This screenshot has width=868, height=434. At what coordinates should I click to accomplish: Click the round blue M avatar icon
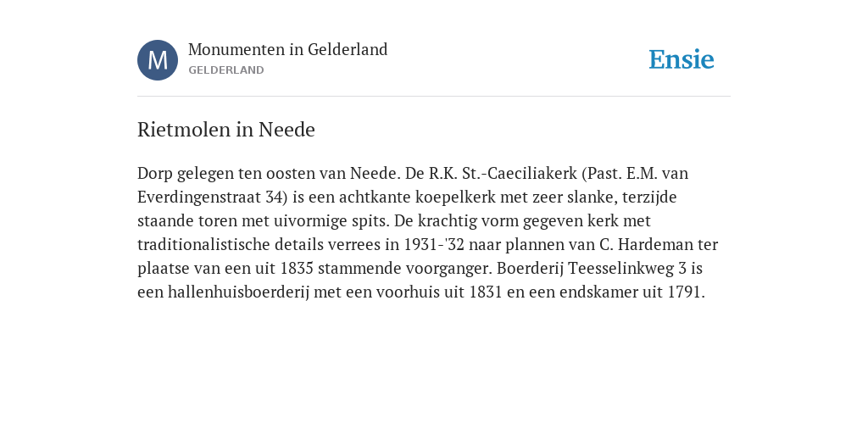coord(158,60)
